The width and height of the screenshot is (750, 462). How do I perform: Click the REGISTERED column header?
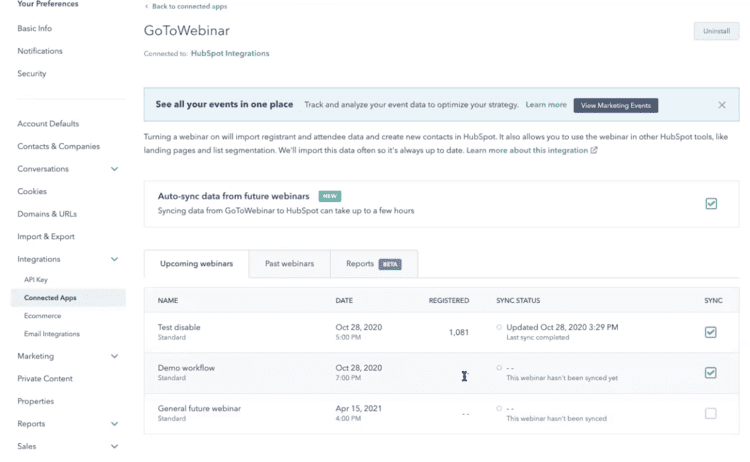(449, 300)
